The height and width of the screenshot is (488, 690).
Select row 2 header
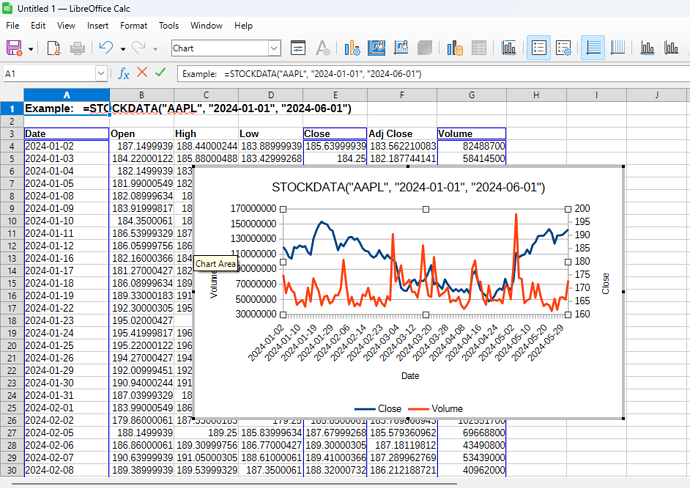pos(11,121)
